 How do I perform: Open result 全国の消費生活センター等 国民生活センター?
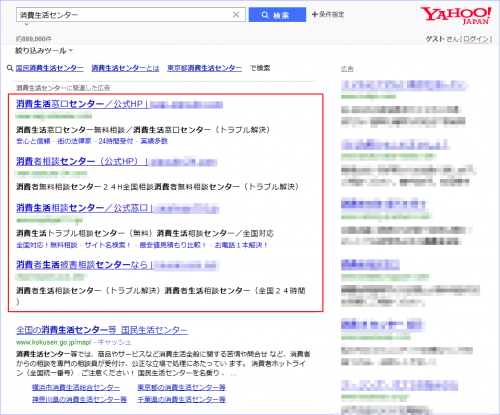(102, 330)
